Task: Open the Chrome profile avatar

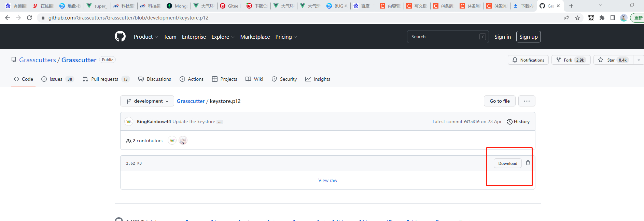Action: tap(624, 18)
